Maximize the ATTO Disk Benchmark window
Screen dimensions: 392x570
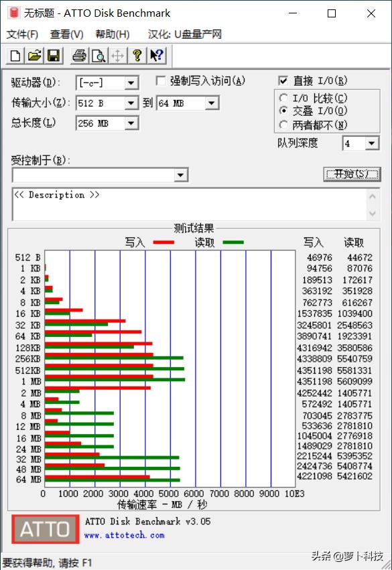click(x=332, y=13)
